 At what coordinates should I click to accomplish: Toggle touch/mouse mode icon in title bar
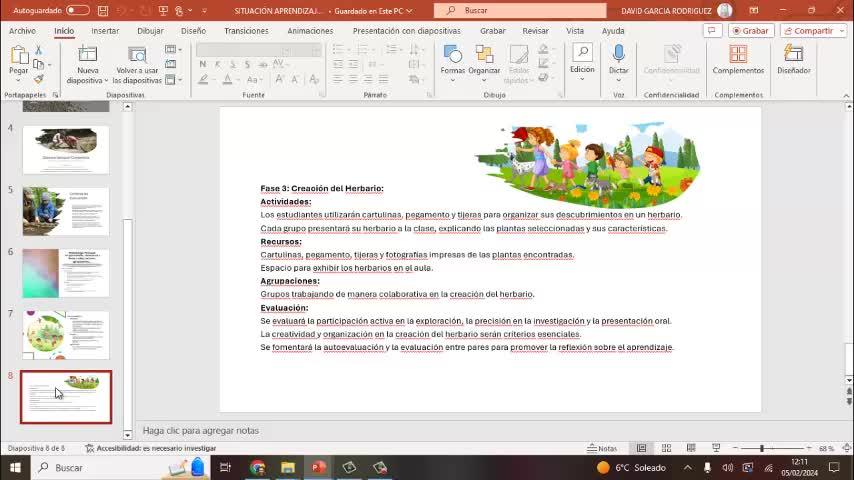(179, 10)
